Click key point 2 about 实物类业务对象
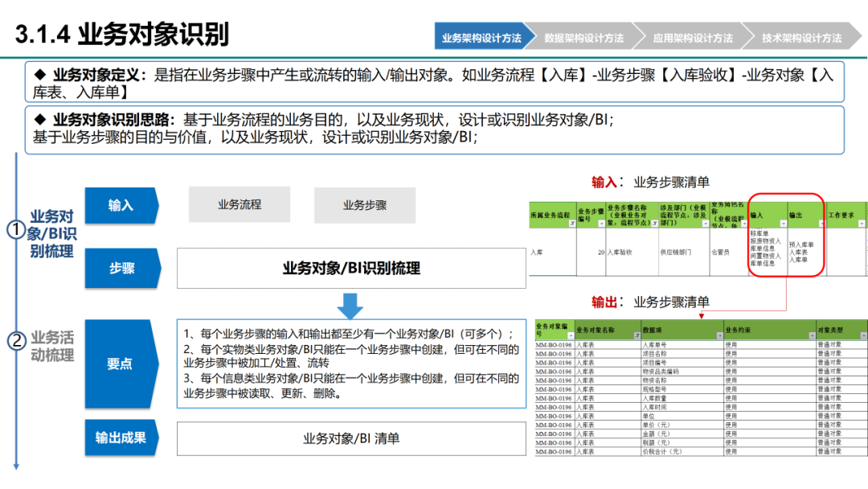The height and width of the screenshot is (489, 868). click(351, 356)
